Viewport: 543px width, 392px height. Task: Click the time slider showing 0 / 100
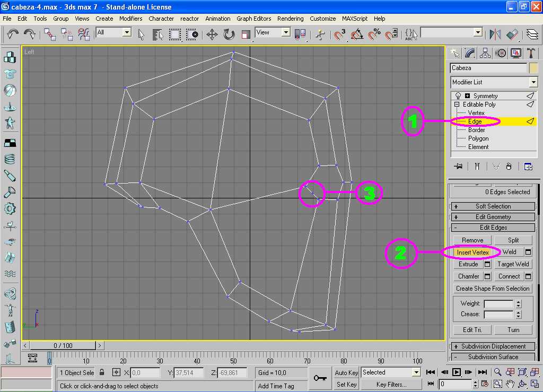click(x=63, y=346)
